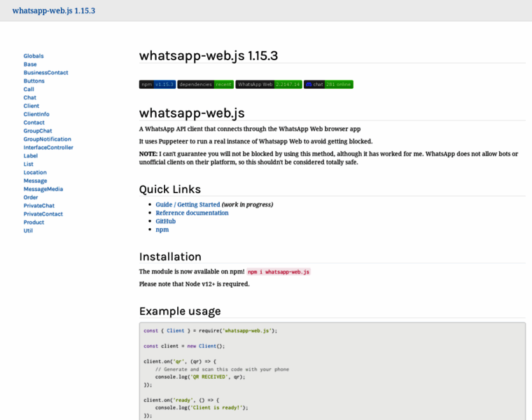Screen dimensions: 532x420
Task: Open the Buttons class link
Action: pos(34,81)
